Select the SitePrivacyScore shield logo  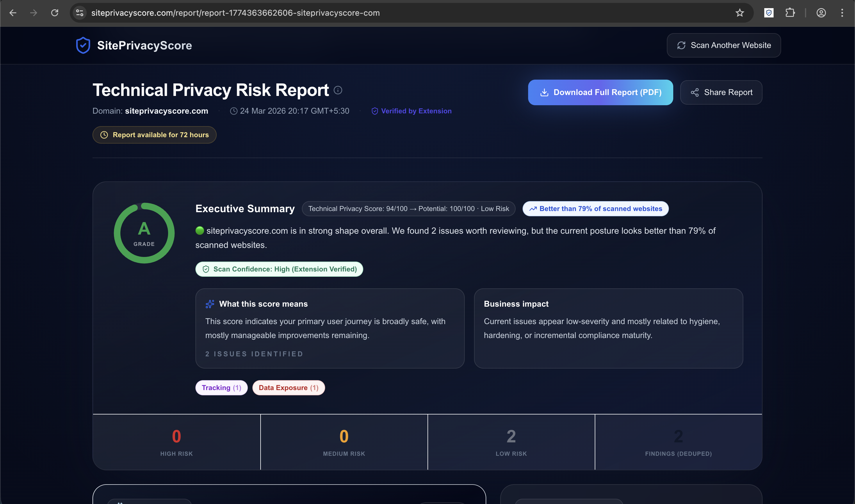click(83, 45)
